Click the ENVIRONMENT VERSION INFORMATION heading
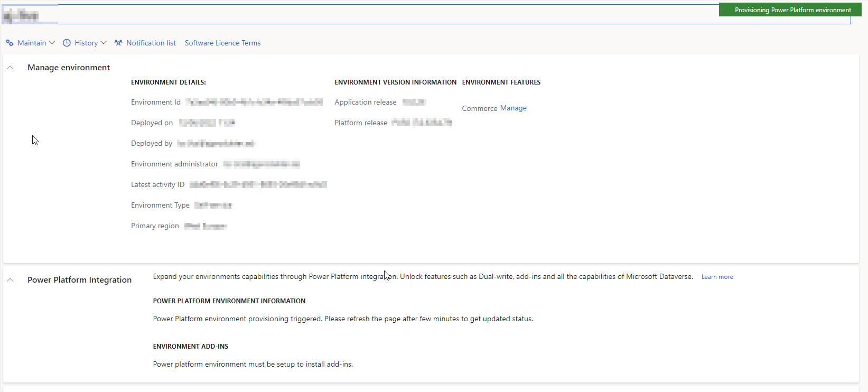The image size is (868, 392). pos(396,82)
